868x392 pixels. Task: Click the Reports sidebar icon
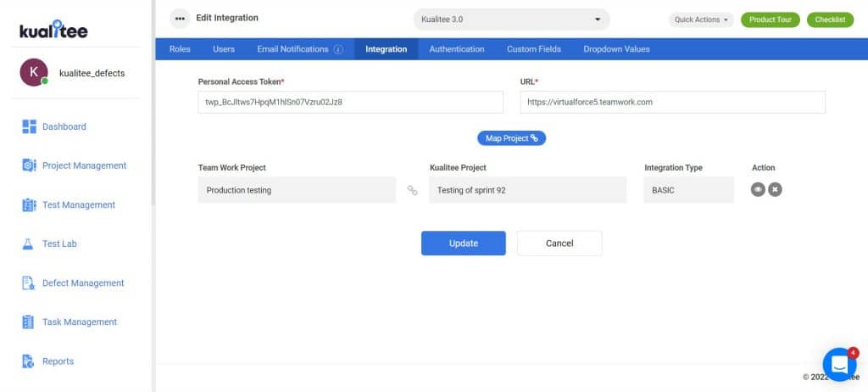coord(28,361)
